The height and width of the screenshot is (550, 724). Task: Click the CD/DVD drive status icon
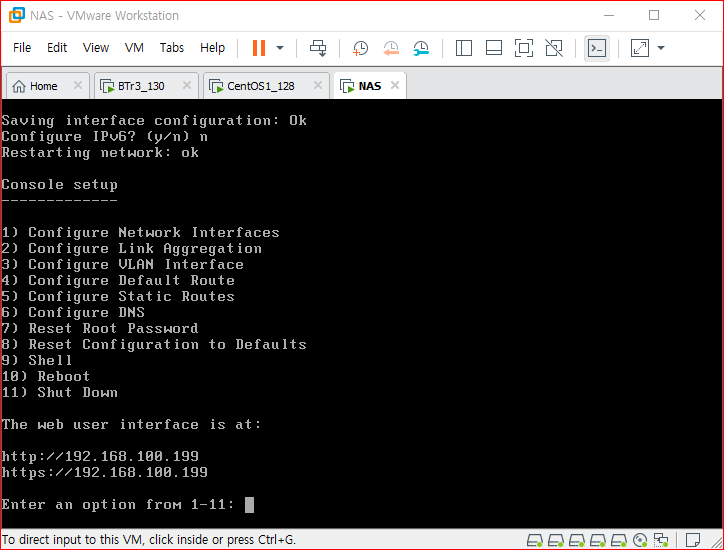[x=640, y=540]
